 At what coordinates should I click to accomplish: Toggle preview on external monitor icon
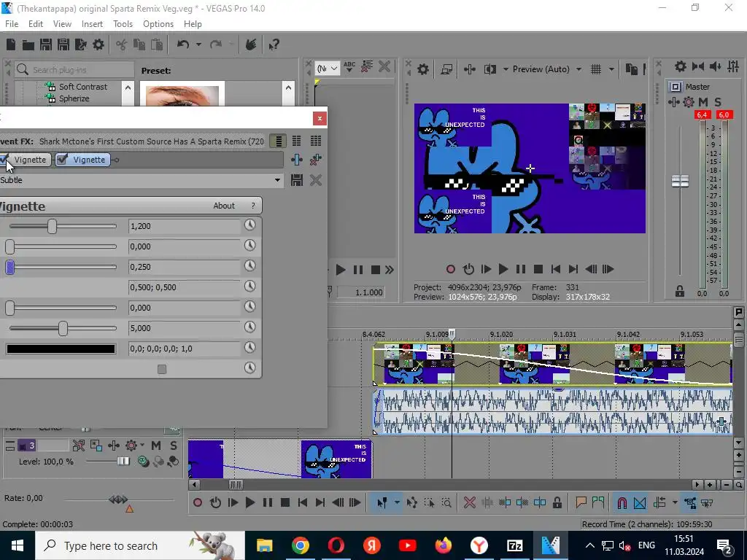click(447, 69)
